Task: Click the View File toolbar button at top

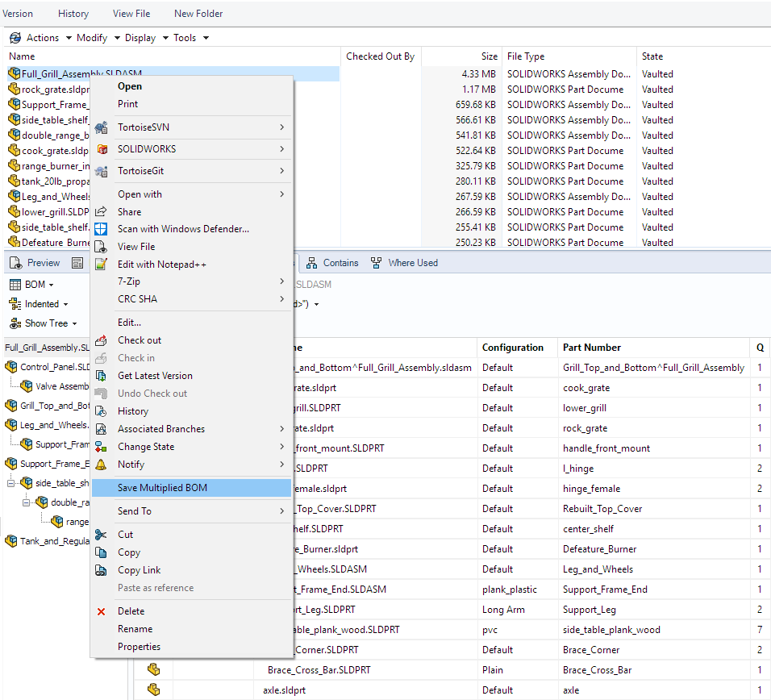Action: click(131, 14)
